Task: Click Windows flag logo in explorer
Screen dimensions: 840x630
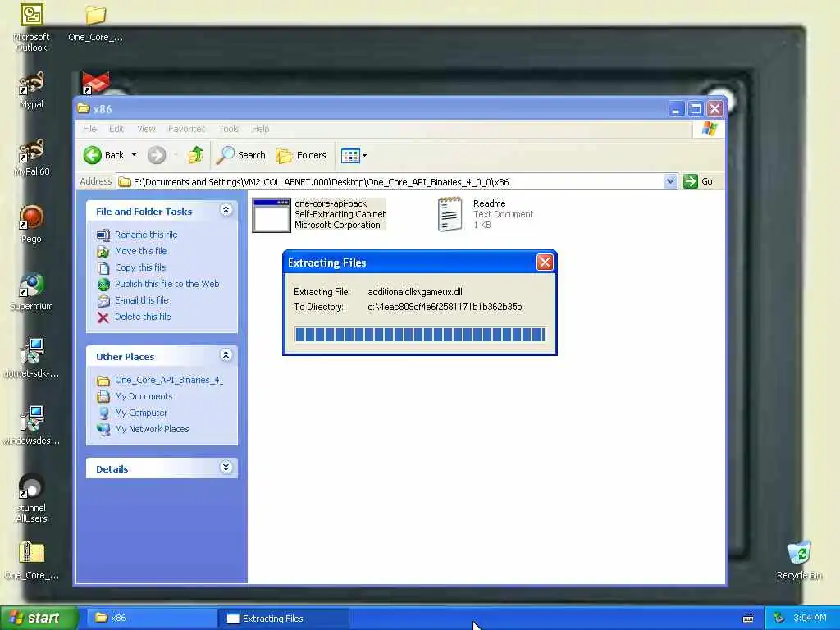Action: click(x=709, y=129)
